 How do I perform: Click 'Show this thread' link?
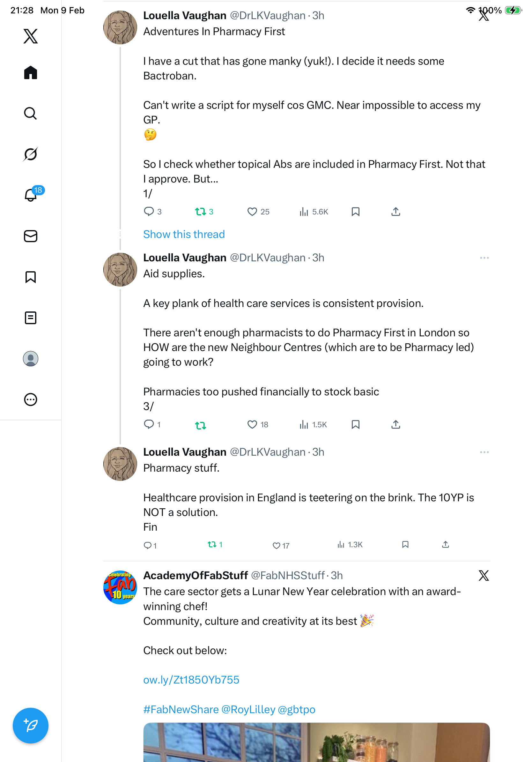coord(184,234)
